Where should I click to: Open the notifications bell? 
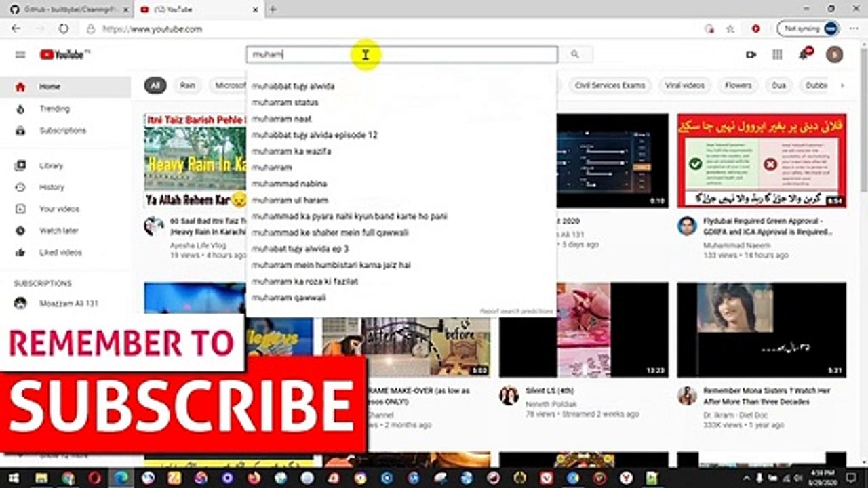[x=804, y=55]
